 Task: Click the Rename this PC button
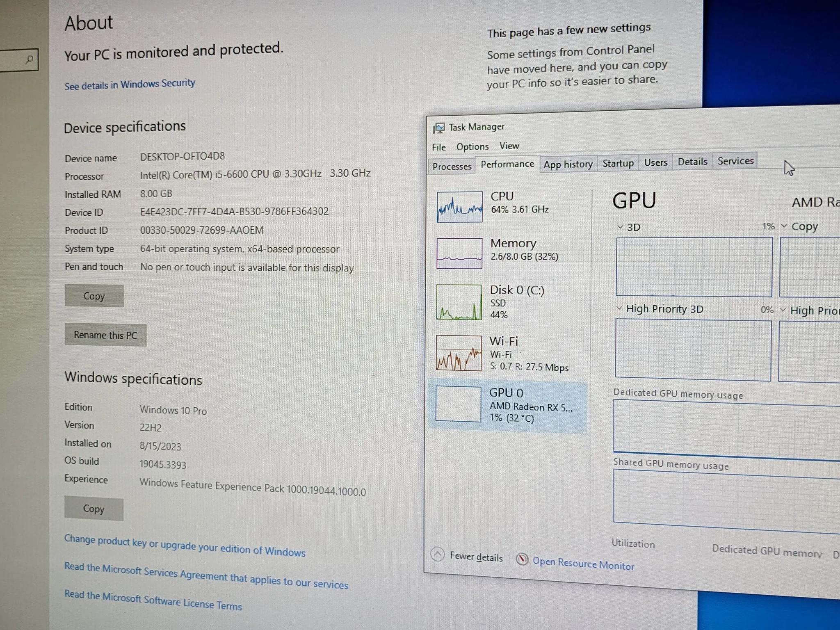tap(105, 335)
